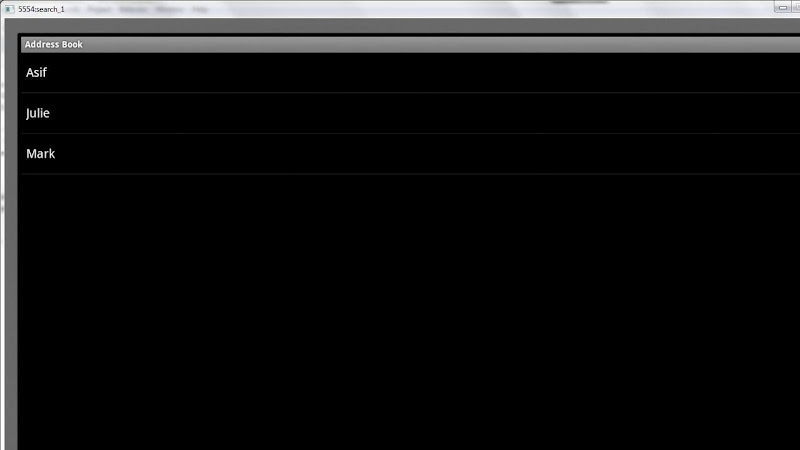Focus the emulator's gray frame border
Screen dimensions: 800x450
11,235
